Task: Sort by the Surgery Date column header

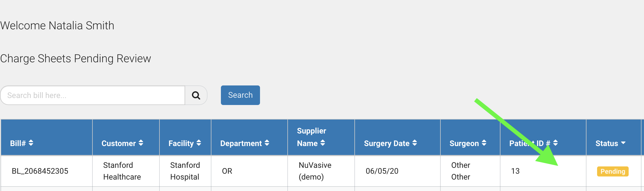Action: point(387,144)
